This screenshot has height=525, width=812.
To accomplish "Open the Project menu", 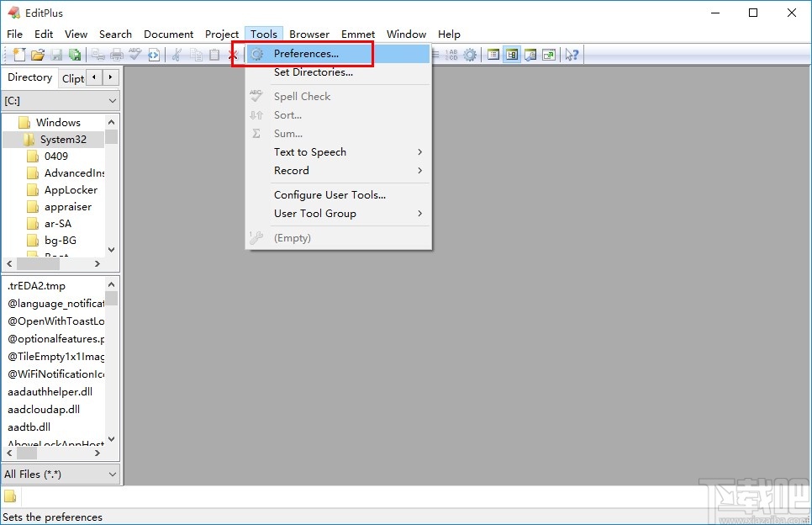I will pos(222,34).
